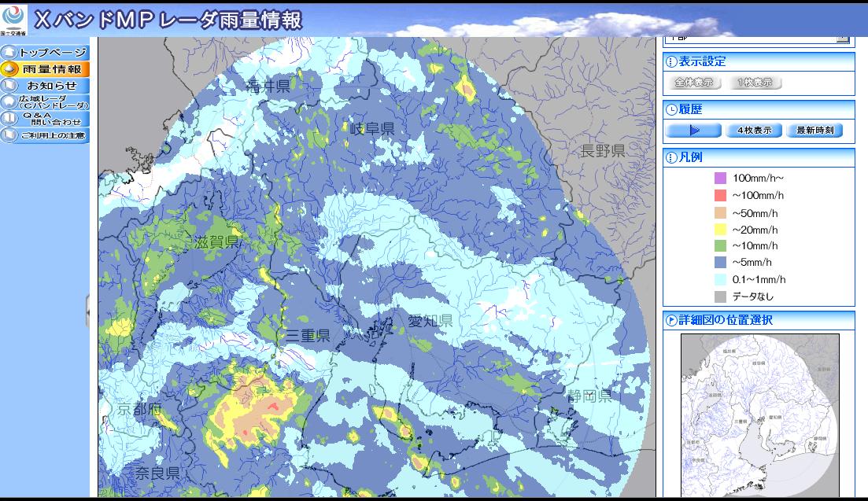Click the 詳細図の位置選択 heading
This screenshot has height=501, width=868.
point(726,320)
